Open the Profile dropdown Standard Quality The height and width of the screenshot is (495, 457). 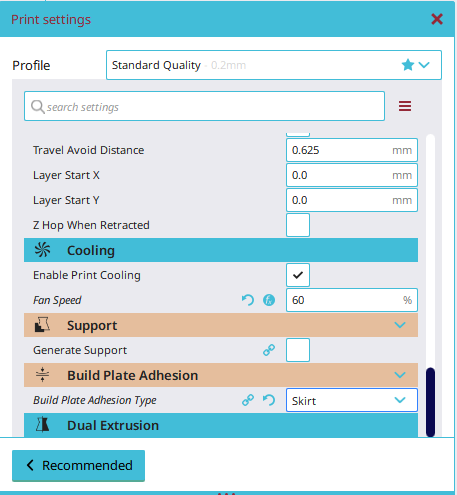[274, 65]
